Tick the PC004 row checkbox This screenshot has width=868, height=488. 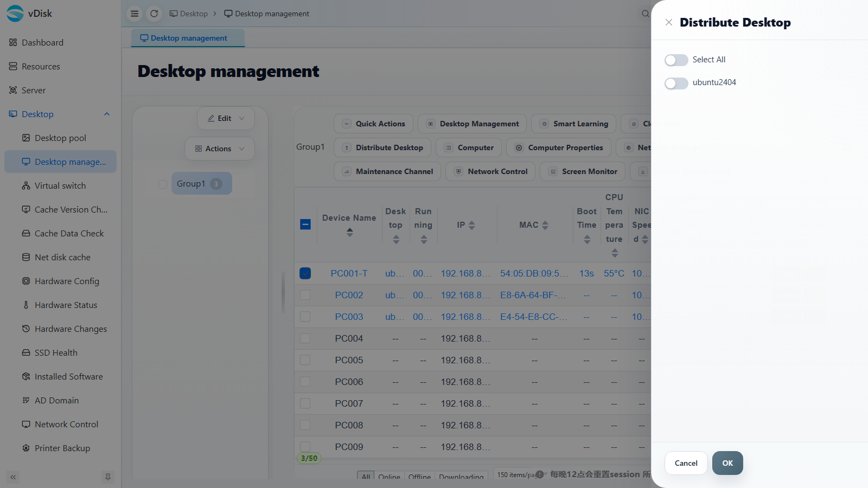(x=305, y=338)
